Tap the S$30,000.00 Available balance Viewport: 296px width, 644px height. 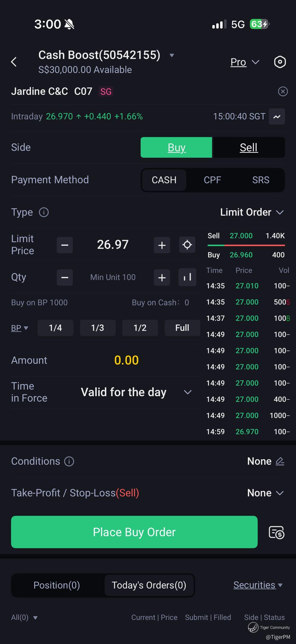coord(85,70)
